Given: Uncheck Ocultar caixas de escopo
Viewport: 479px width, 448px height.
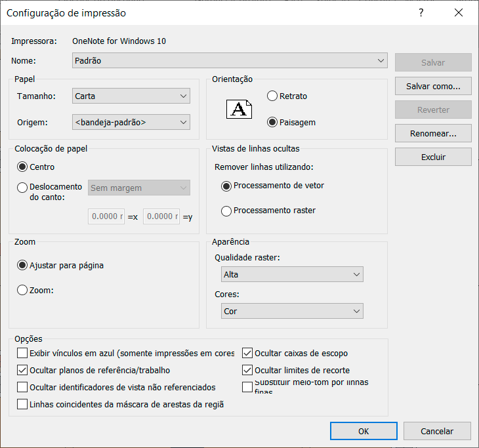Looking at the screenshot, I should (247, 353).
